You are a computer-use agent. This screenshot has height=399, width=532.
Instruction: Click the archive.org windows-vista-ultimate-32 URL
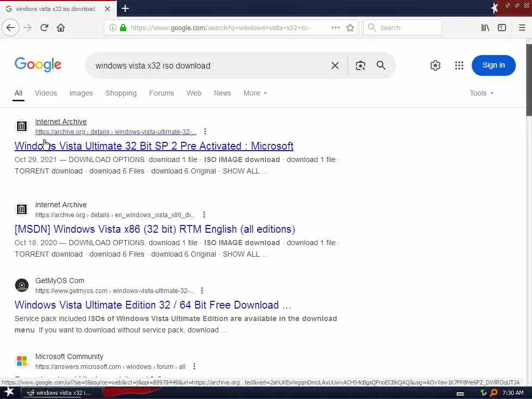[x=116, y=132]
